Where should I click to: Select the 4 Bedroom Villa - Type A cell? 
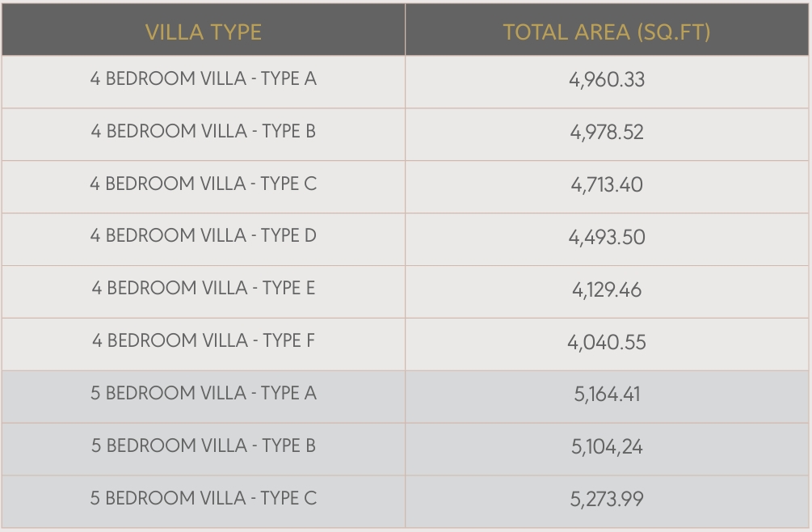tap(204, 79)
